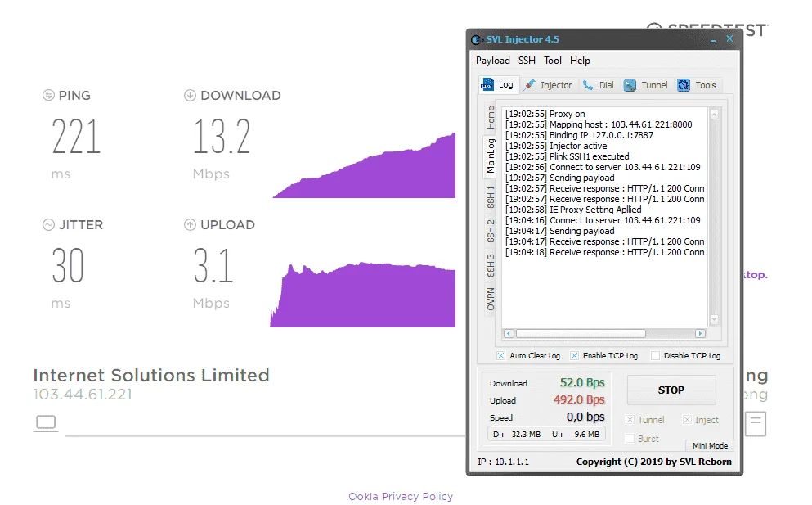812x505 pixels.
Task: Click the log horizontal scrollbar thumb
Action: pos(581,333)
